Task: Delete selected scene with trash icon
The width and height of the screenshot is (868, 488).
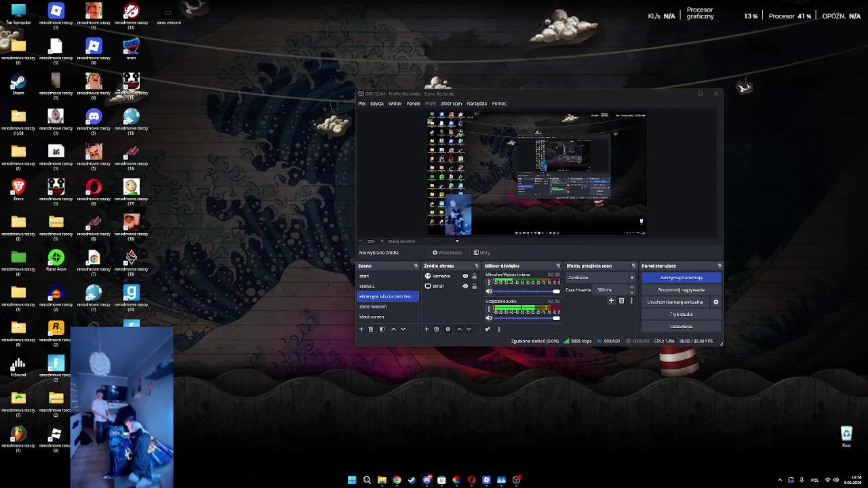Action: [371, 329]
